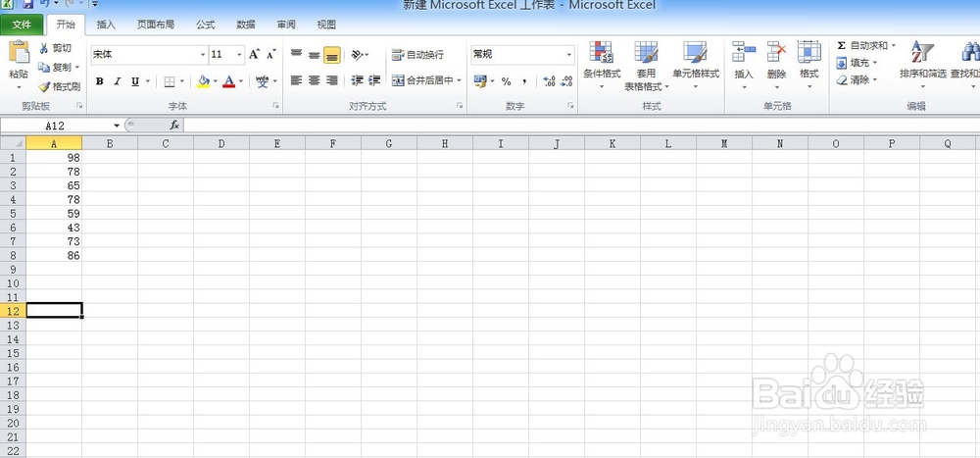Viewport: 980px width, 458px height.
Task: Switch to the 公式 Formulas tab
Action: point(206,25)
